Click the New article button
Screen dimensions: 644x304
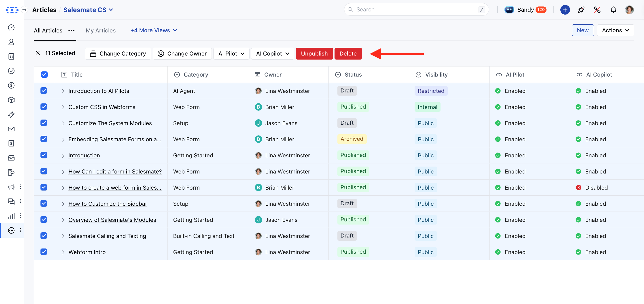pos(583,30)
